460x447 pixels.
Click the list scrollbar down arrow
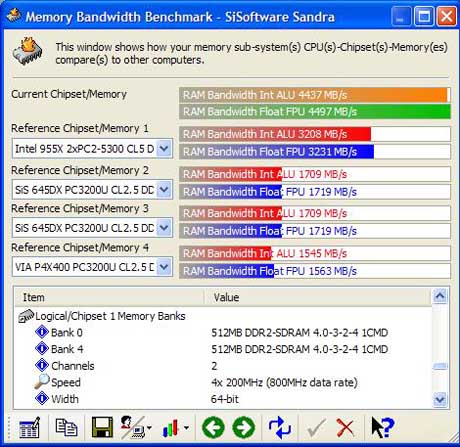[x=440, y=399]
